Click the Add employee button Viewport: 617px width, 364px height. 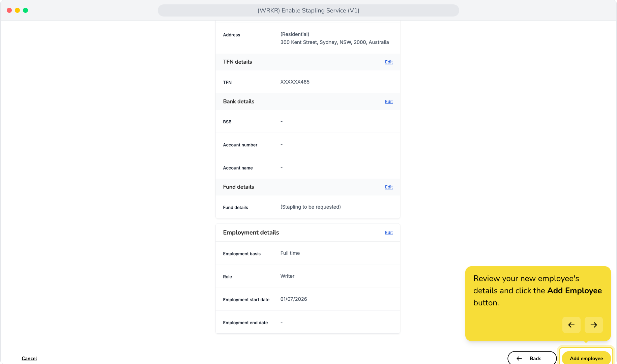586,358
